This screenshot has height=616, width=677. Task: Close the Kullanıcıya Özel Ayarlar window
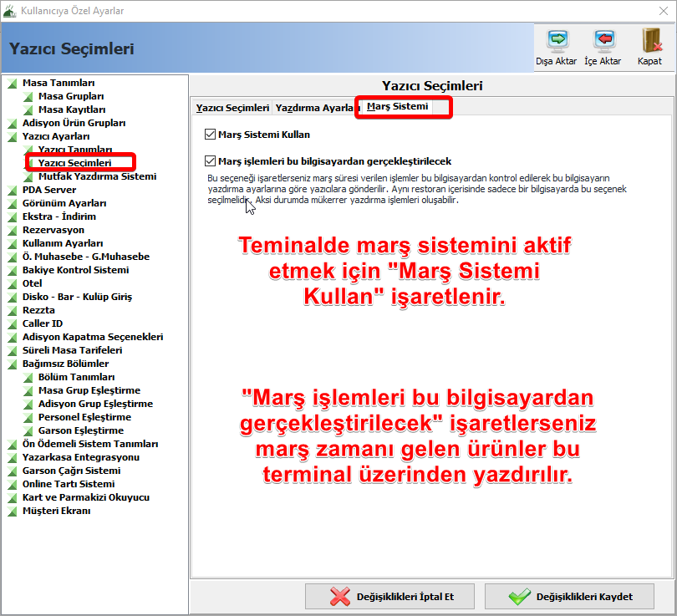click(x=664, y=11)
